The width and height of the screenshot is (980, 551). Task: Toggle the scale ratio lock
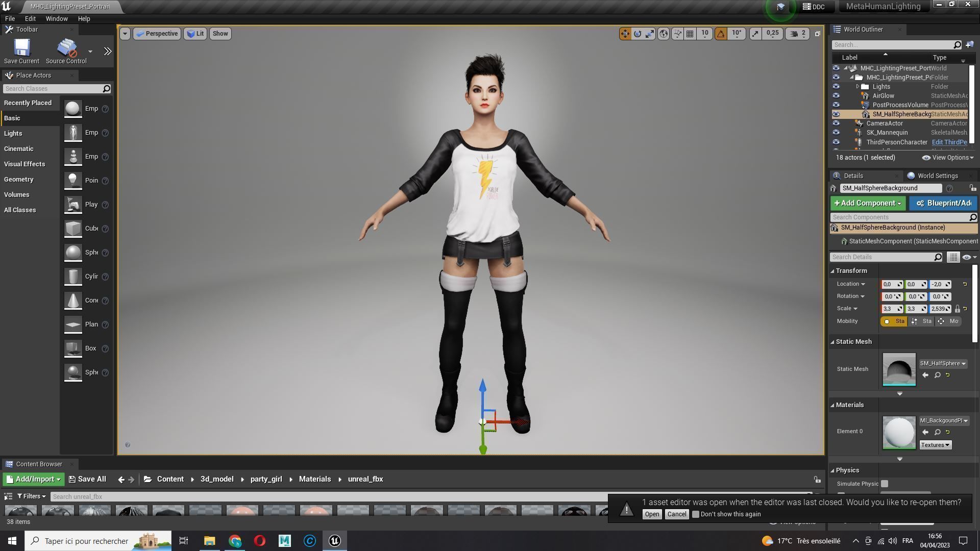pyautogui.click(x=958, y=309)
